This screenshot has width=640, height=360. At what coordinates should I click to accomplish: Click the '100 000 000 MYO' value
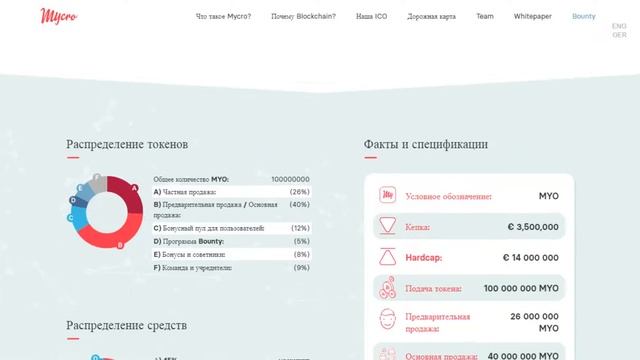pos(521,288)
